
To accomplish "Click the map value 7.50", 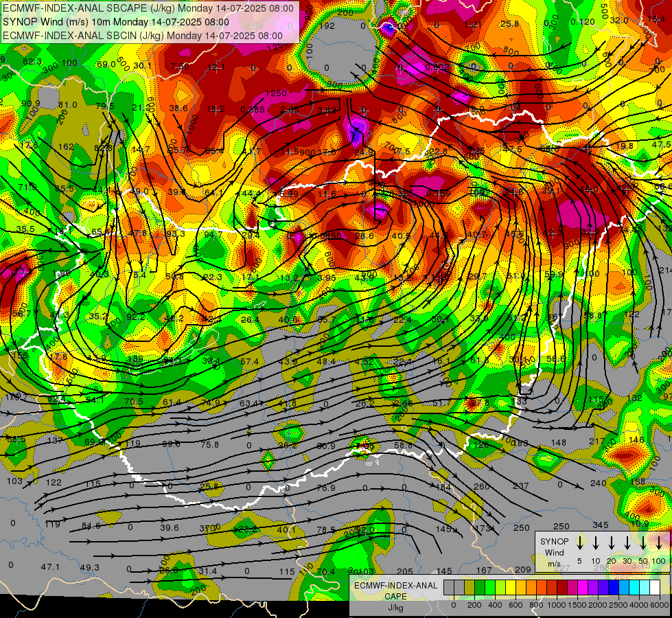I will coord(180,66).
